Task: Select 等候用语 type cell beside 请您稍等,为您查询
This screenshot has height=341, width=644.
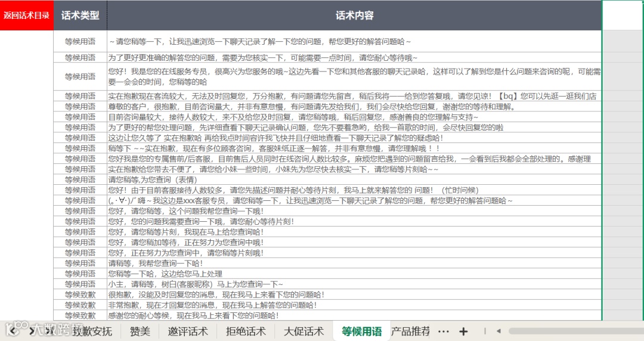Action: [x=80, y=179]
